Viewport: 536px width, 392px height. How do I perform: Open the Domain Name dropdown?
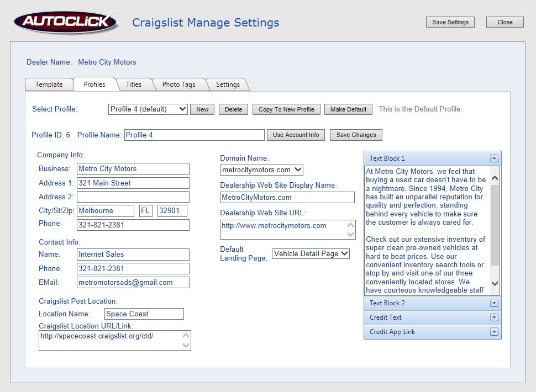261,170
